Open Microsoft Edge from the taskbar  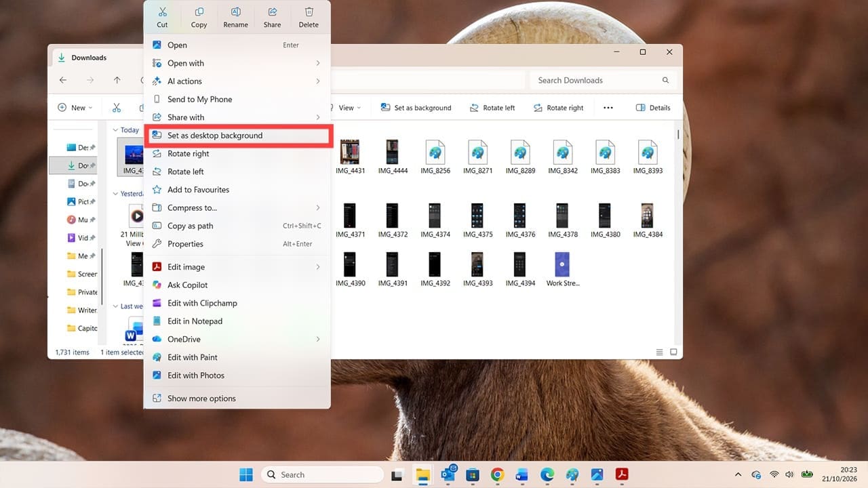pyautogui.click(x=547, y=474)
